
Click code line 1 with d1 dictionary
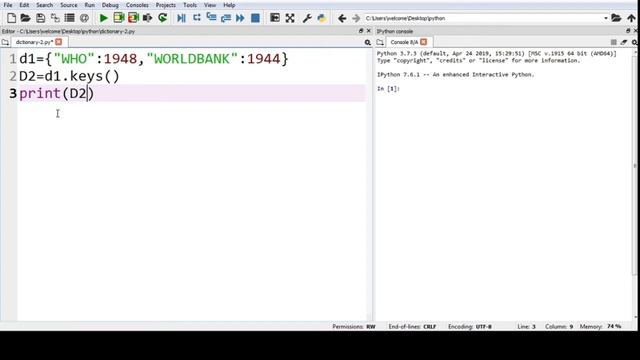(153, 59)
